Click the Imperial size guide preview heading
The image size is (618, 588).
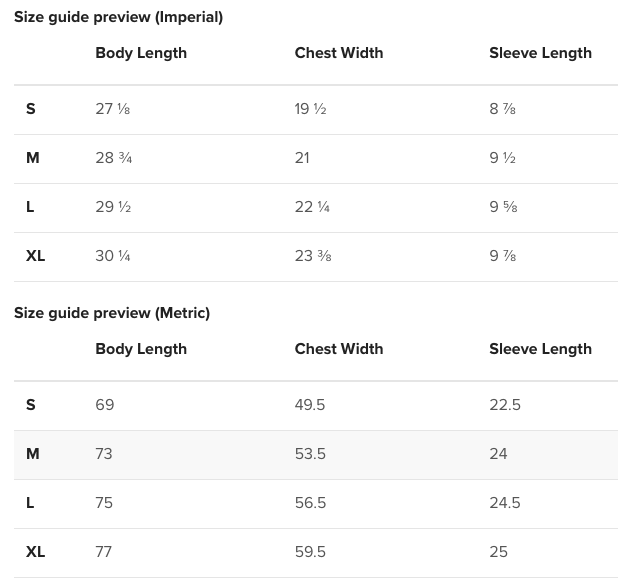[118, 17]
